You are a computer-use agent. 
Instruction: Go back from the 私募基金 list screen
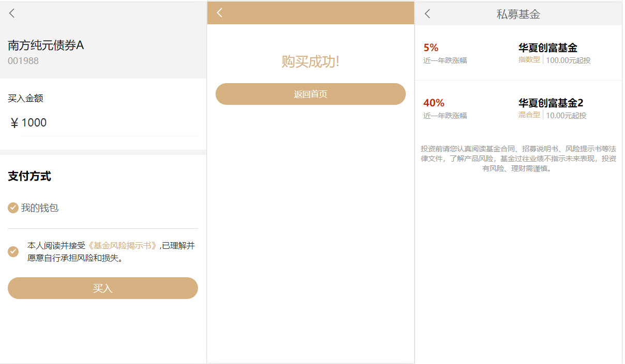427,14
